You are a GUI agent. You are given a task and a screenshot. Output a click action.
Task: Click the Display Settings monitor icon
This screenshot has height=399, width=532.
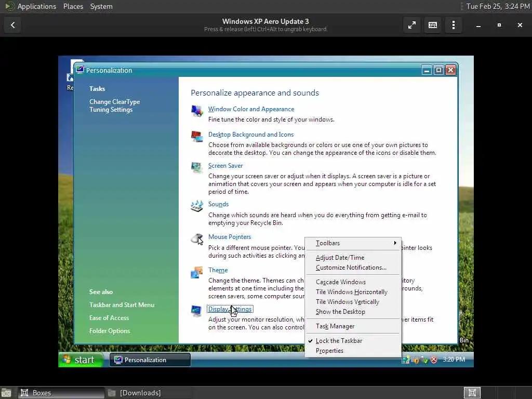pyautogui.click(x=196, y=311)
